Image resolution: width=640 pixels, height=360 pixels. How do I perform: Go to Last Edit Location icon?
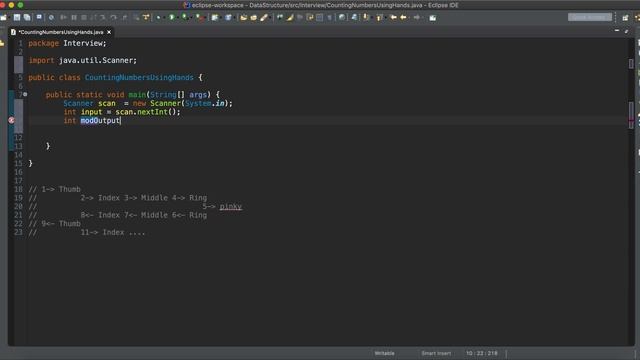(x=393, y=18)
